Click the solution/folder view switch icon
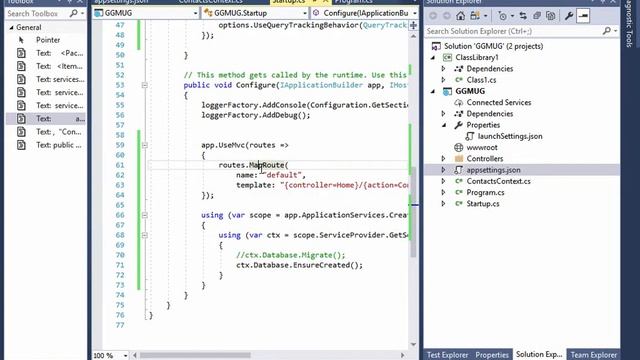 tap(475, 16)
